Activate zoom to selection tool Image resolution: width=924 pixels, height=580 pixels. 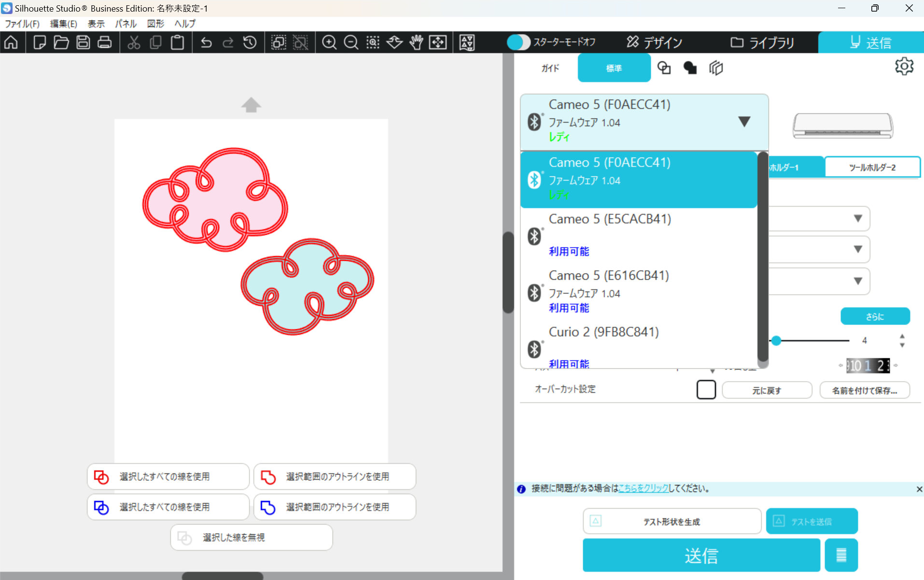click(x=373, y=42)
